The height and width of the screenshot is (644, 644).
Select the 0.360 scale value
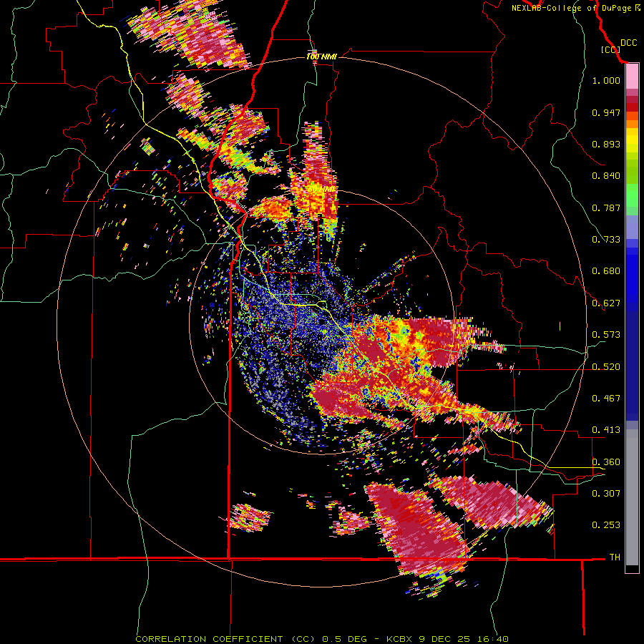point(606,462)
